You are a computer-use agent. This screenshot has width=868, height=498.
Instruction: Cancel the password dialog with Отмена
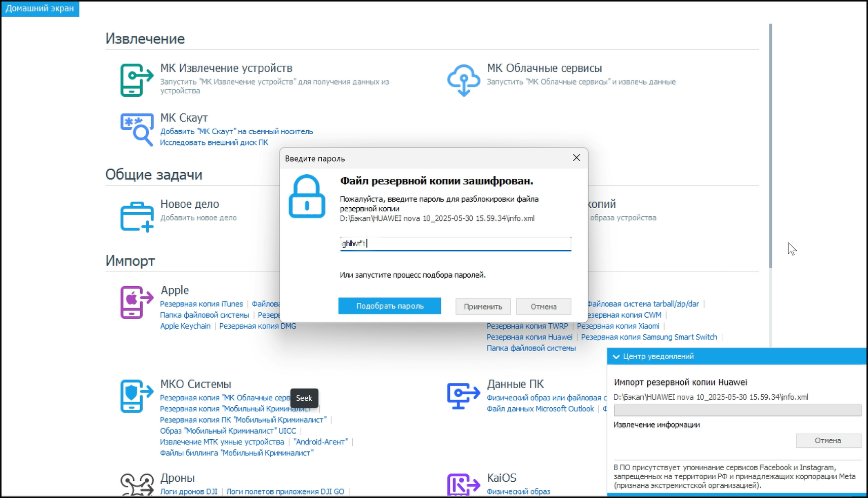tap(544, 307)
